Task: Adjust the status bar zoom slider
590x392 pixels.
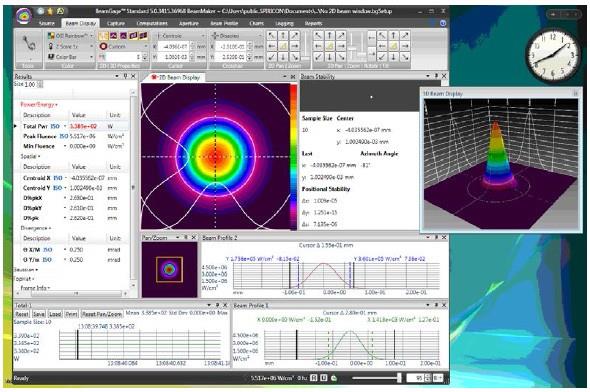Action: 399,377
